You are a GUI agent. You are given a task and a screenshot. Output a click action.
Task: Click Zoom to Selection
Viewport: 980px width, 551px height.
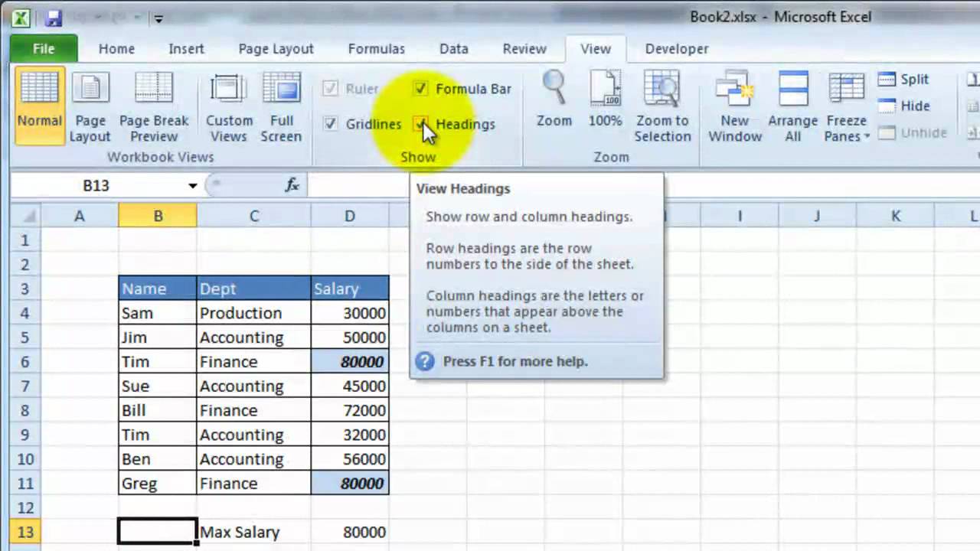tap(663, 106)
